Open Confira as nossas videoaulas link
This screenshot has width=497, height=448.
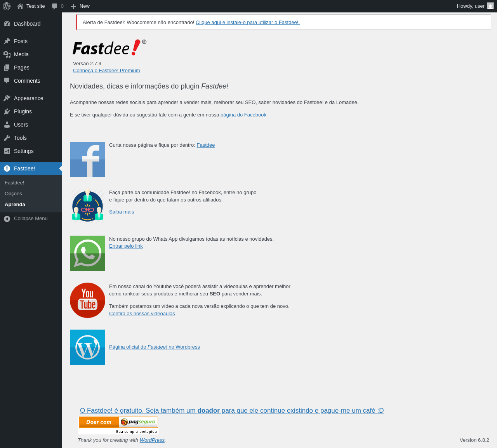[x=142, y=314]
